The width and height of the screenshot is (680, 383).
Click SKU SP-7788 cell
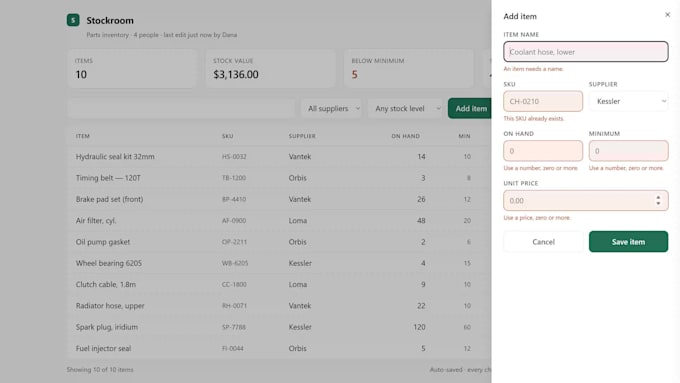[x=234, y=327]
